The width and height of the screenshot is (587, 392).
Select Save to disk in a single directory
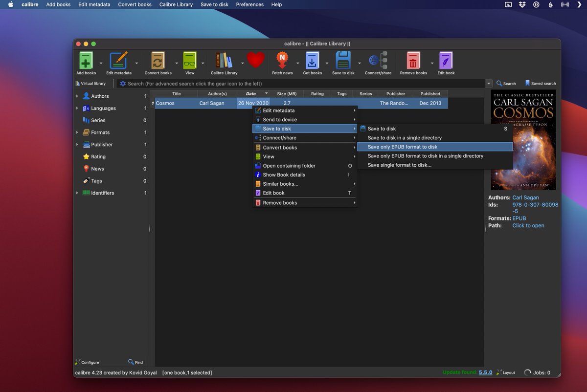pyautogui.click(x=435, y=138)
